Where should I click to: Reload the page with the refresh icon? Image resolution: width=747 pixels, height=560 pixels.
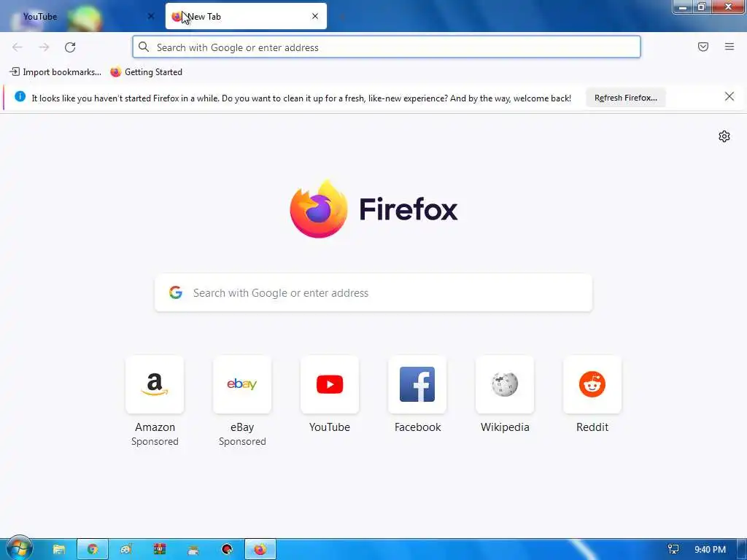pos(70,47)
